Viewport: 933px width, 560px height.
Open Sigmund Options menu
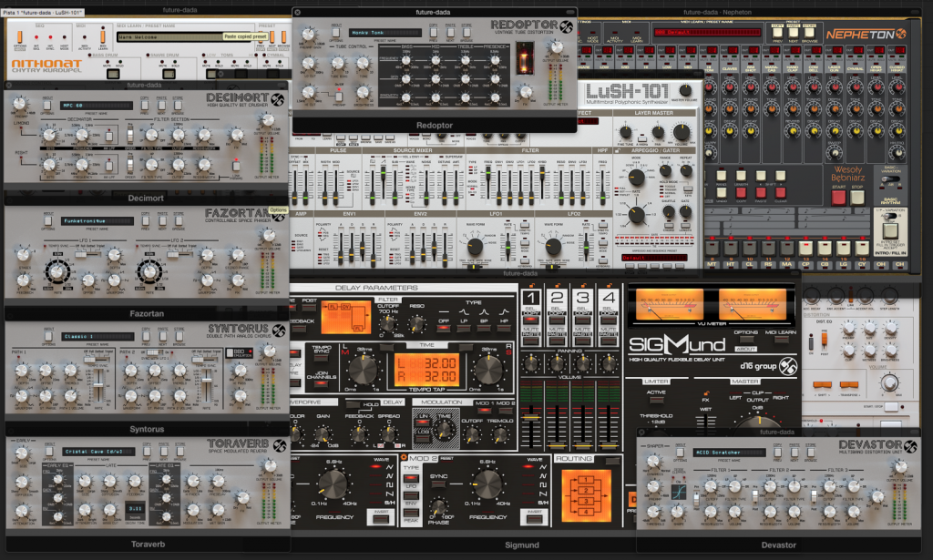(745, 340)
